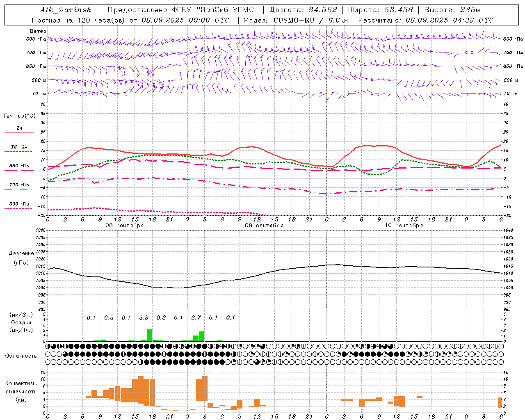Click the tallest green precipitation bar below 2.3
The height and width of the screenshot is (420, 525).
point(149,335)
